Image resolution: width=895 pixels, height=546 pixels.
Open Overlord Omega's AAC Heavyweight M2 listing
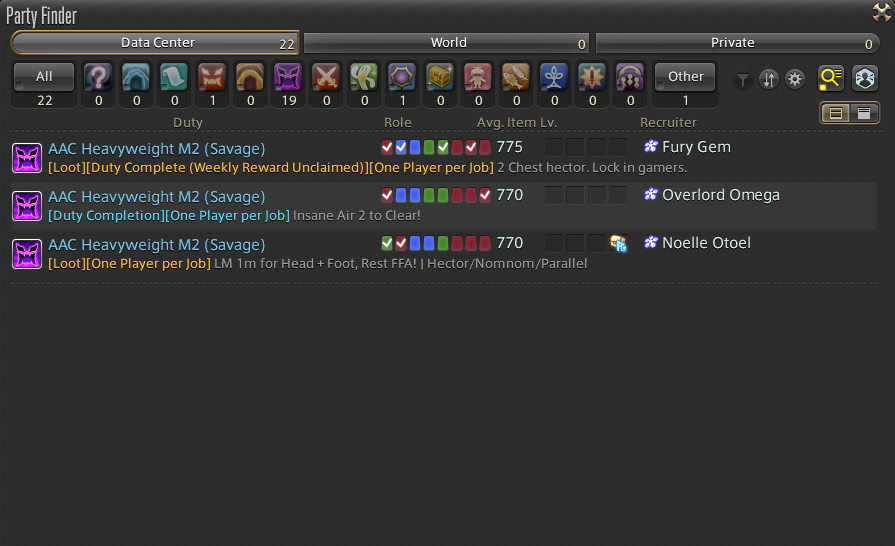(x=444, y=206)
